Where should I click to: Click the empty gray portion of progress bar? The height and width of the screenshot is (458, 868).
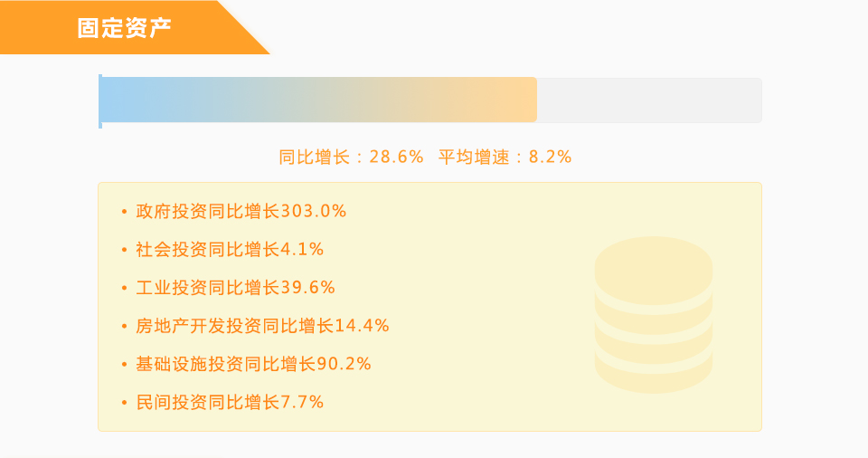pyautogui.click(x=649, y=100)
